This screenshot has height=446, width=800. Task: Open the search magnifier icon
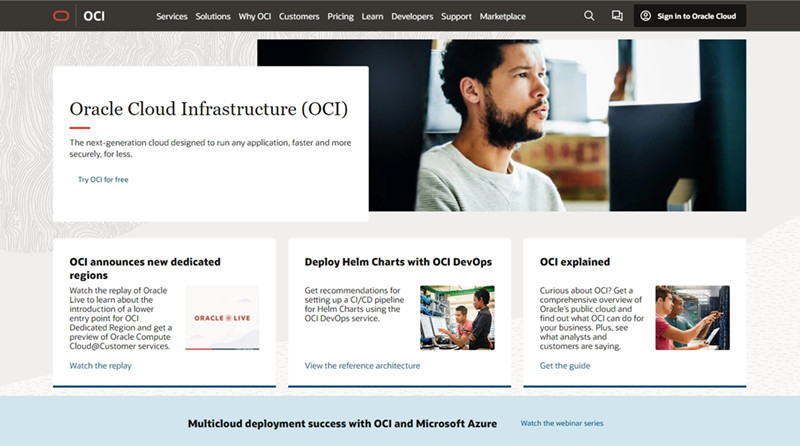pyautogui.click(x=589, y=16)
